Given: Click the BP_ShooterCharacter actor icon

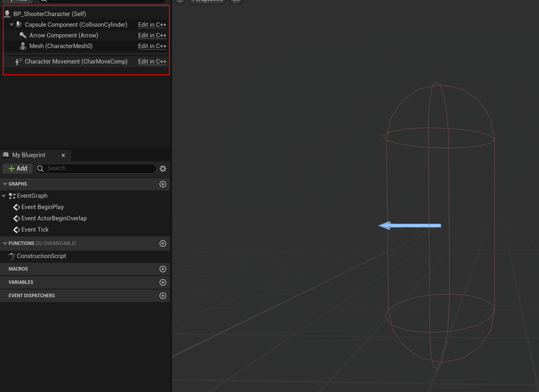Looking at the screenshot, I should 7,14.
